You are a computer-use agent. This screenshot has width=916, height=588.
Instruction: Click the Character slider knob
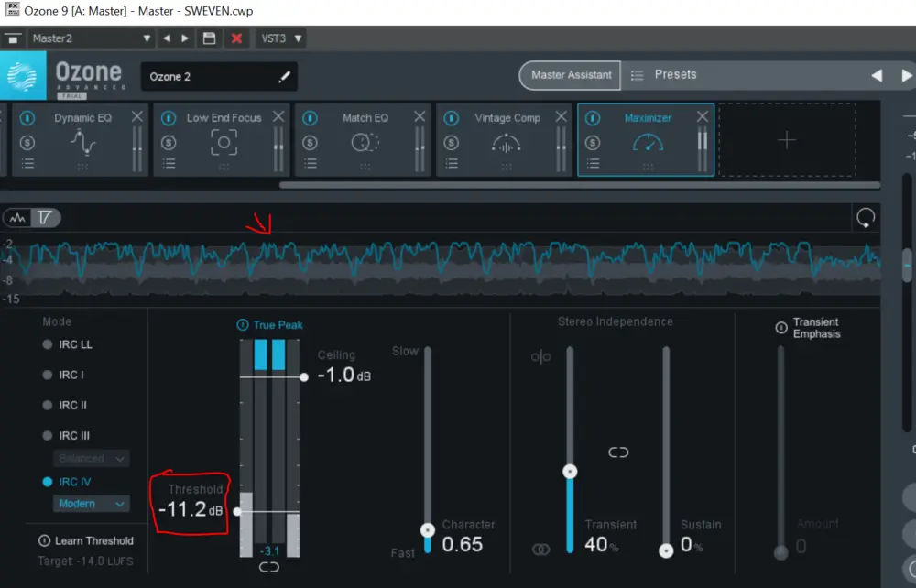[x=428, y=530]
